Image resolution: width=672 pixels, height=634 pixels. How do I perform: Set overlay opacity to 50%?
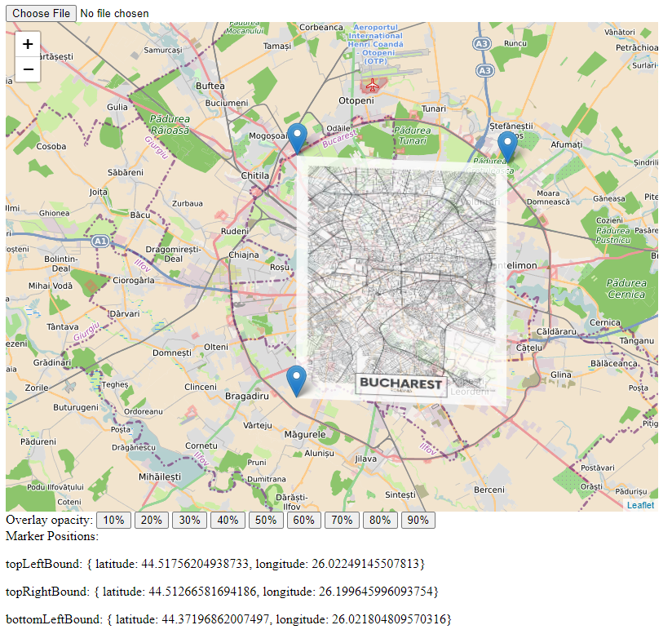pyautogui.click(x=266, y=521)
